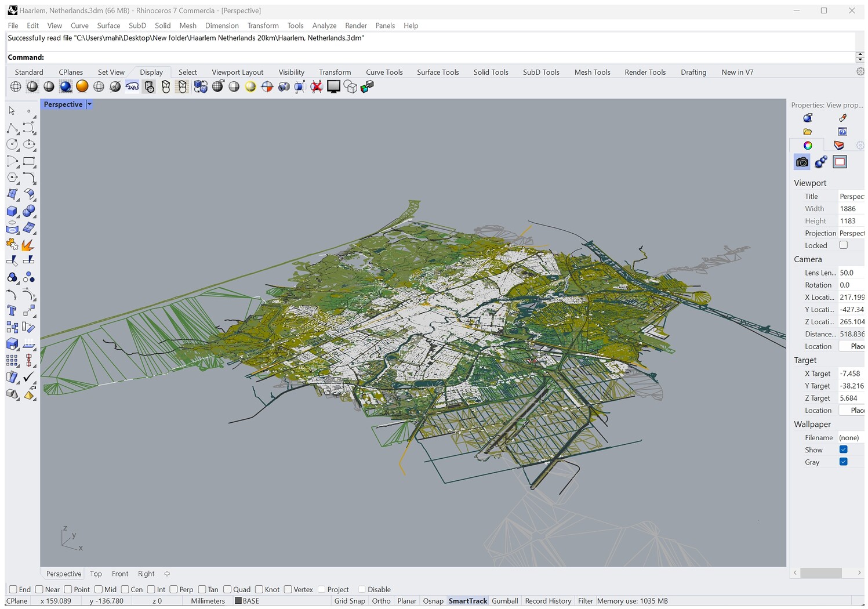The height and width of the screenshot is (609, 868).
Task: Open the Analyze menu
Action: point(324,26)
